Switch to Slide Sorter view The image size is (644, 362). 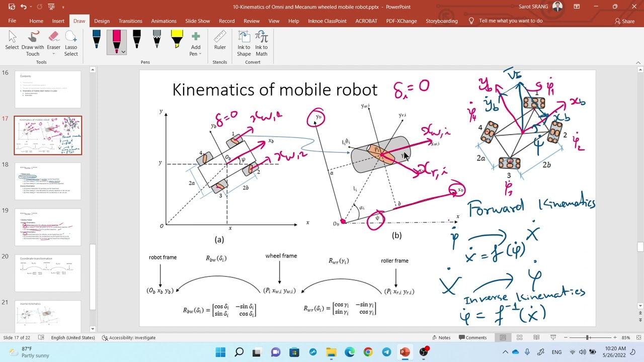[519, 337]
